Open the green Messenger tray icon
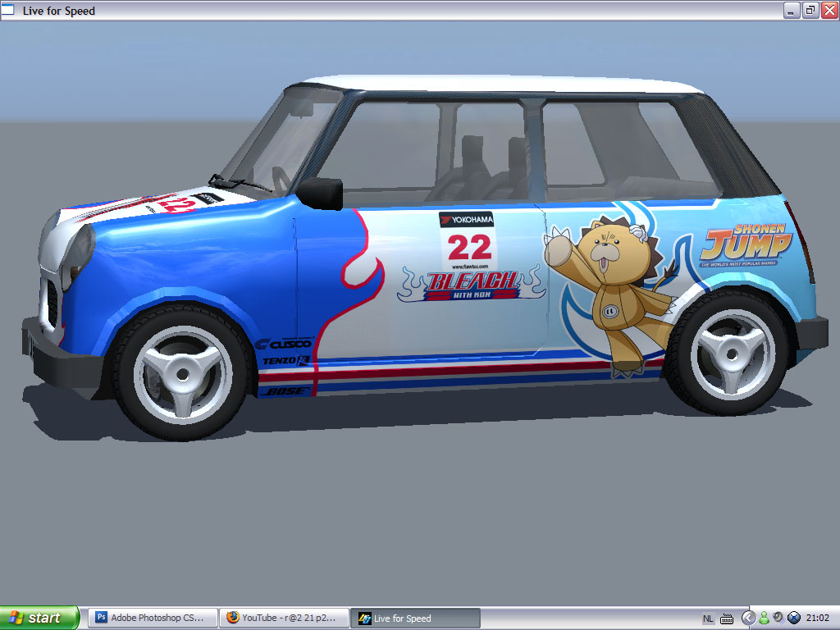Image resolution: width=840 pixels, height=630 pixels. coord(764,619)
